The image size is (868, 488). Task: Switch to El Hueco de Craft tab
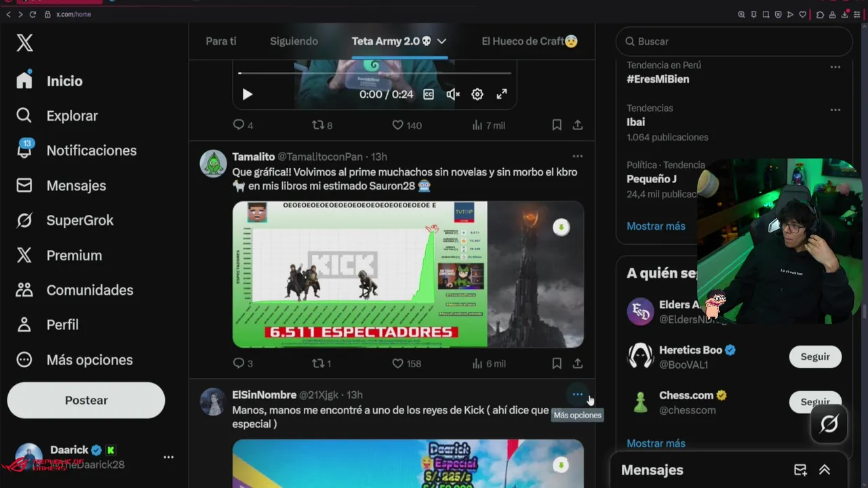(530, 41)
